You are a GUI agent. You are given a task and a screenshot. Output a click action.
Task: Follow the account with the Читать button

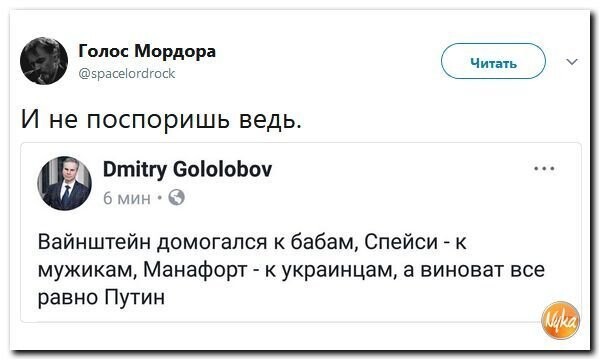tap(493, 61)
